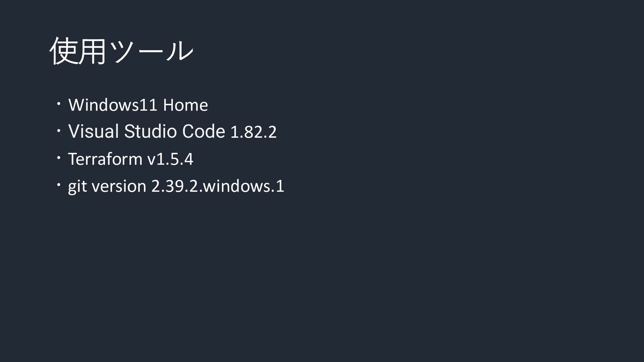Select the word Home
This screenshot has width=644, height=362.
(185, 105)
